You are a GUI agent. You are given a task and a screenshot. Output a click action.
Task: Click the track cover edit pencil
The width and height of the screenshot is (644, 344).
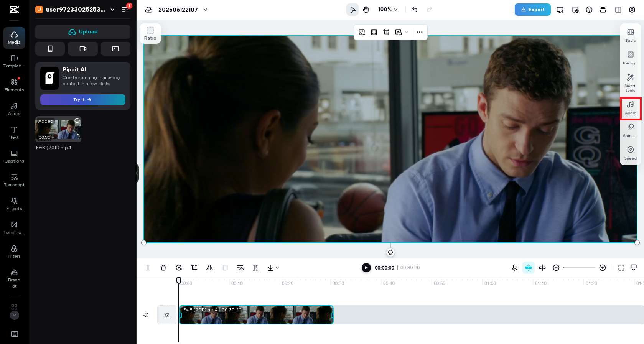pyautogui.click(x=167, y=315)
